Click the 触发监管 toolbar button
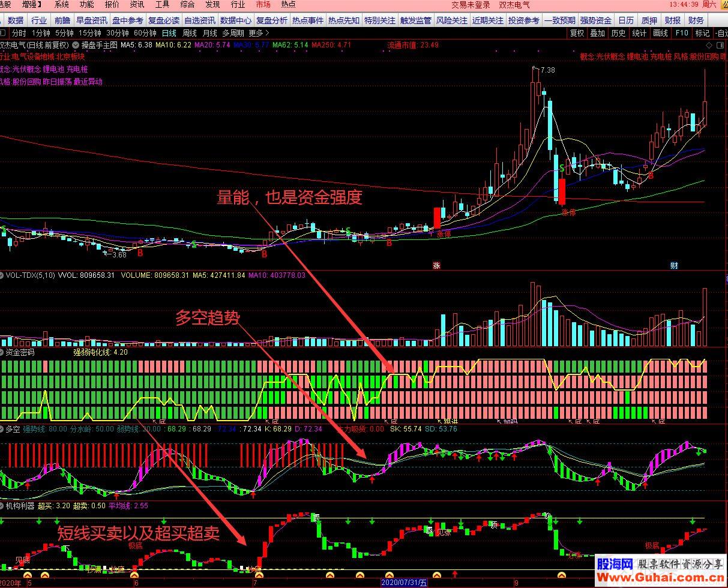This screenshot has width=728, height=588. [x=416, y=20]
